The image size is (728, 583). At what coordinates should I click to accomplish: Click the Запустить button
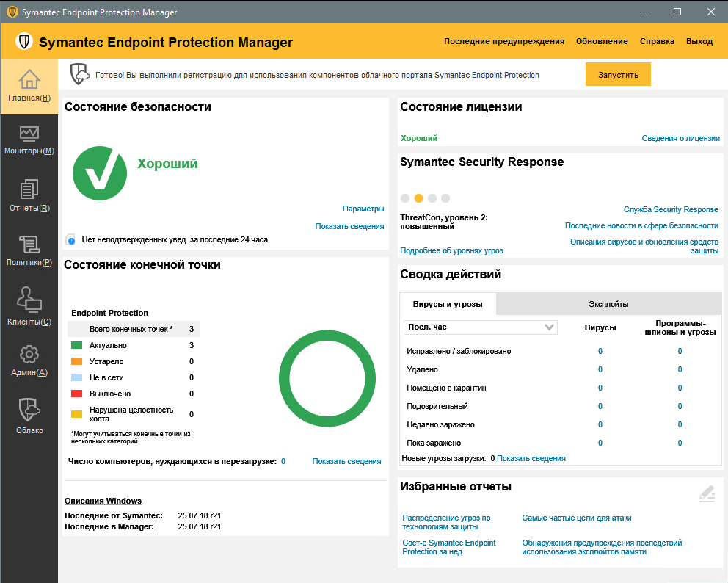[618, 75]
